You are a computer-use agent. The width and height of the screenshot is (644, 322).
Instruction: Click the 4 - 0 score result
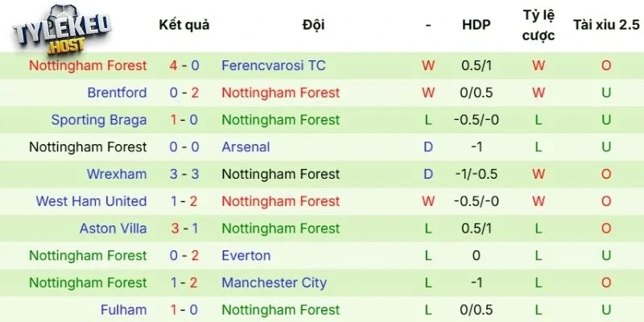(184, 65)
